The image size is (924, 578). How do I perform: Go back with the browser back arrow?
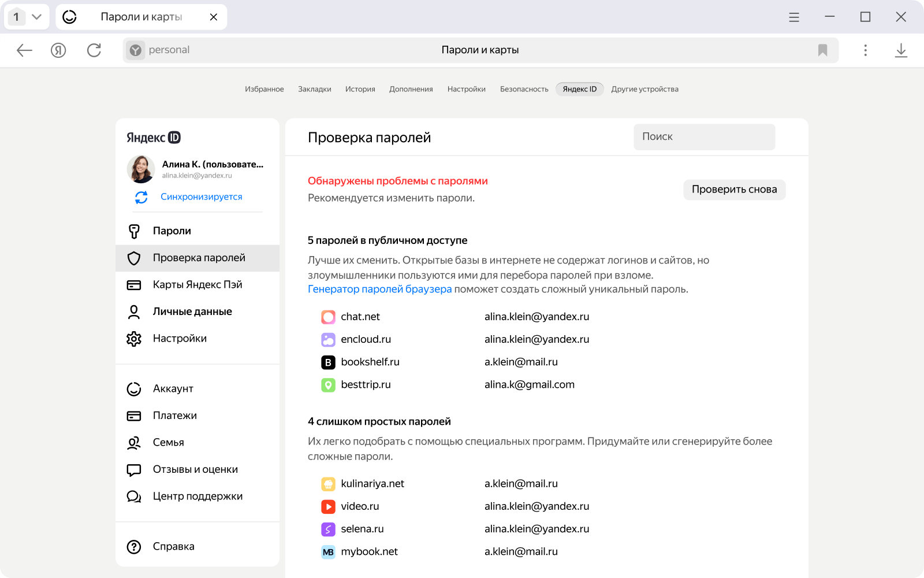(24, 50)
